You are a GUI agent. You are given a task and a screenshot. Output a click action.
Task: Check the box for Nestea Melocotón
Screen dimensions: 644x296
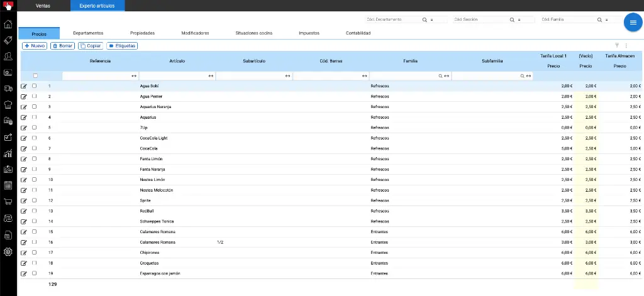[34, 190]
